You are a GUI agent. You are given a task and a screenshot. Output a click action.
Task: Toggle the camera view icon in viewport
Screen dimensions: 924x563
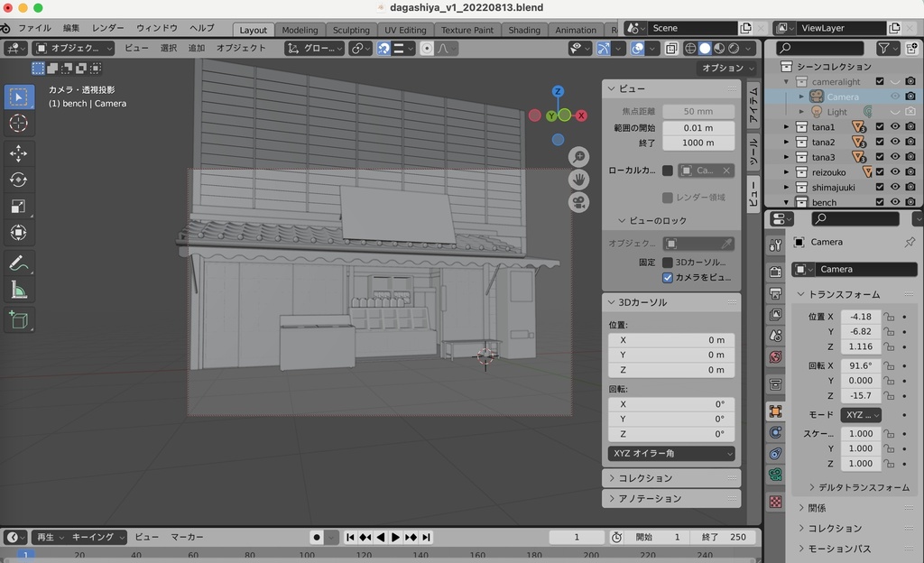click(579, 202)
